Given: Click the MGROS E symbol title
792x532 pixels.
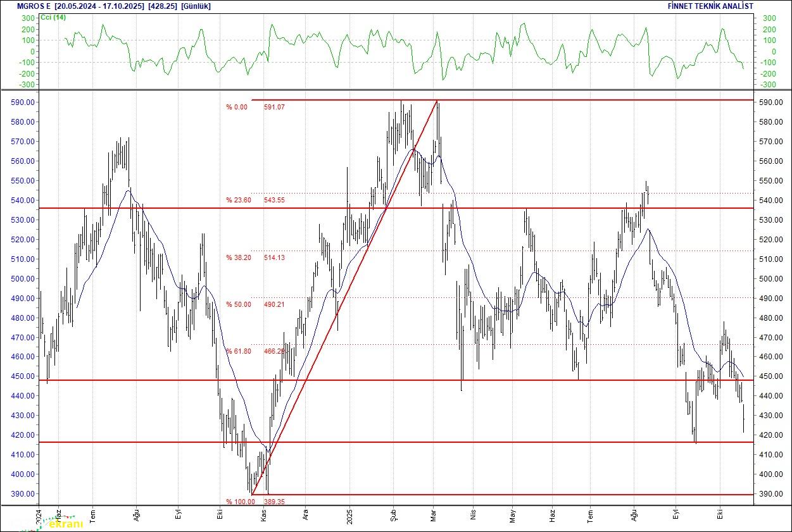Looking at the screenshot, I should pyautogui.click(x=25, y=6).
